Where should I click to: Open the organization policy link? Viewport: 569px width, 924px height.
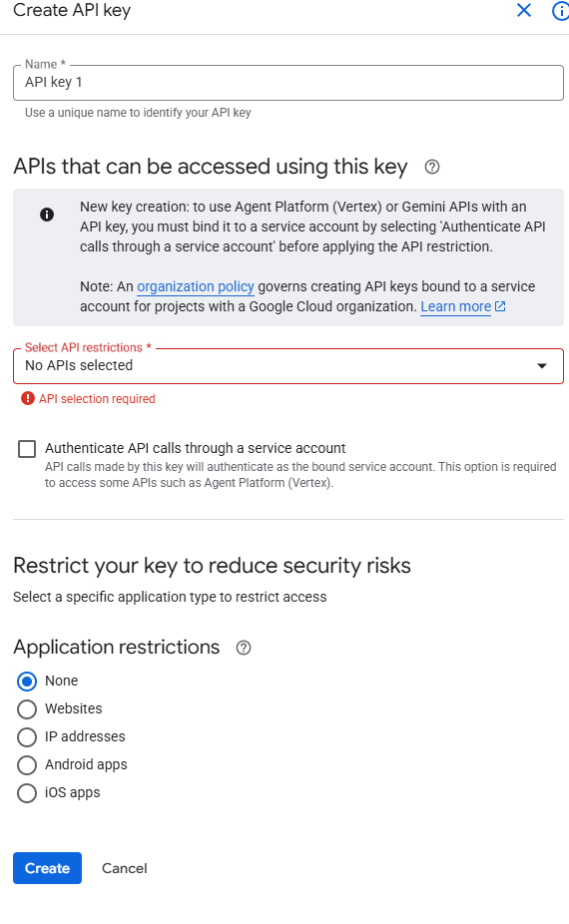196,287
